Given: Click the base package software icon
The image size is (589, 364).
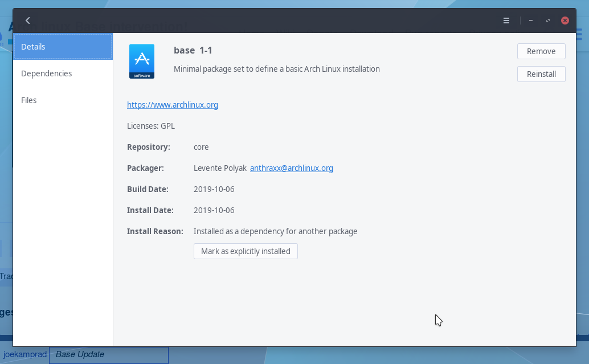Looking at the screenshot, I should click(142, 61).
